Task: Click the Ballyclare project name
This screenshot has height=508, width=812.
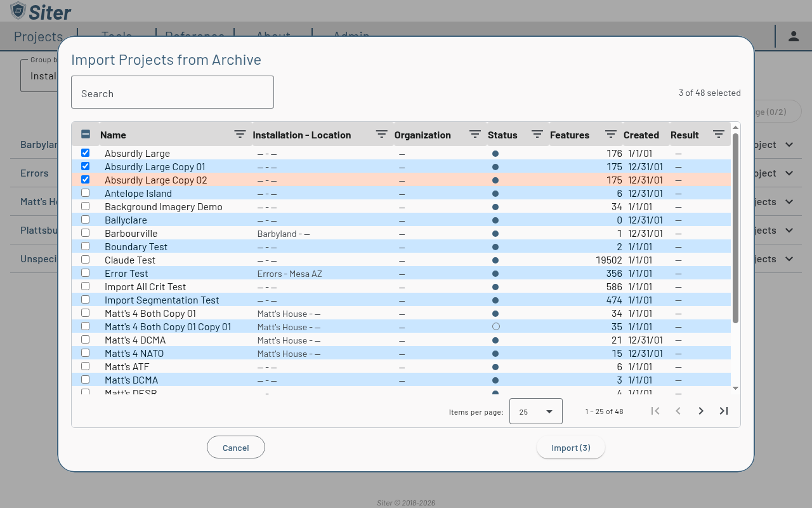Action: click(126, 220)
